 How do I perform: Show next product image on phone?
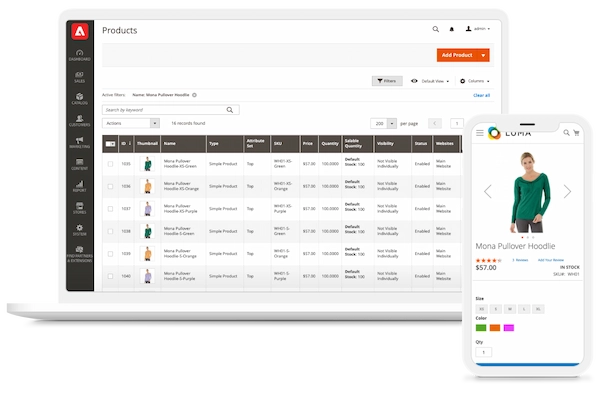567,191
